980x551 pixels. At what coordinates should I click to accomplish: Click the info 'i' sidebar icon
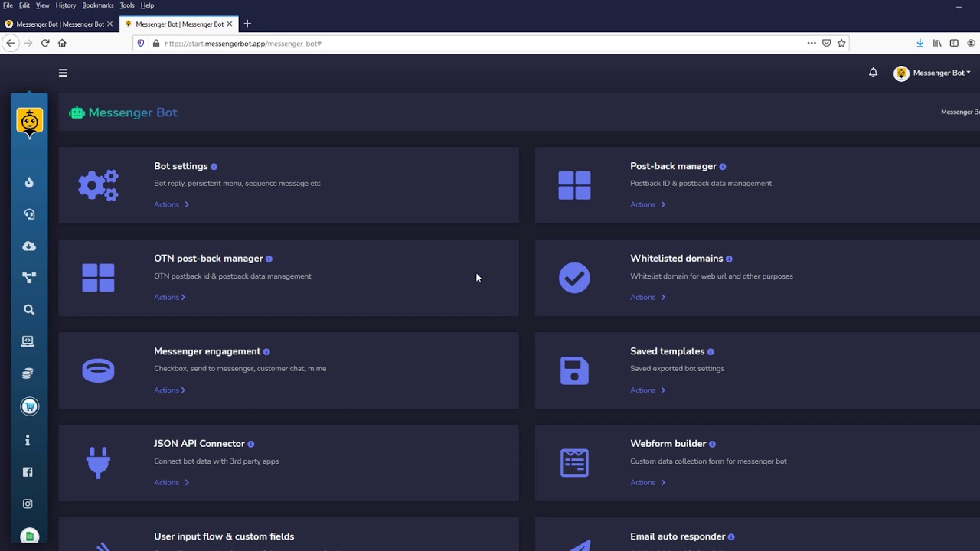click(28, 440)
